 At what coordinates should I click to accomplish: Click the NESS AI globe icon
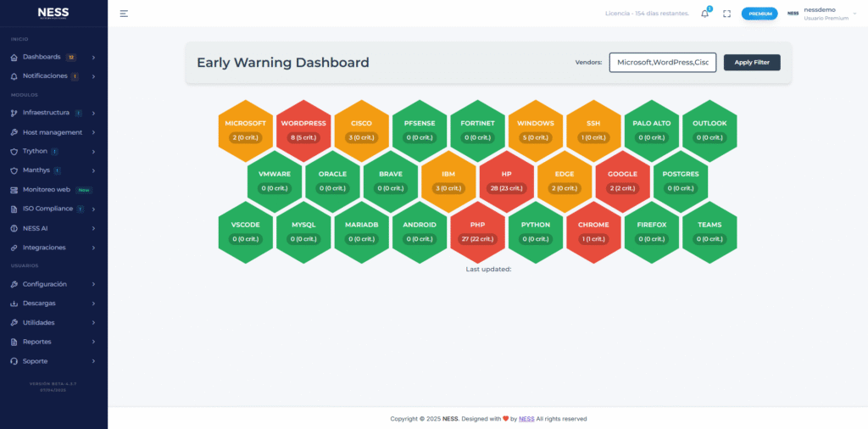pos(14,228)
